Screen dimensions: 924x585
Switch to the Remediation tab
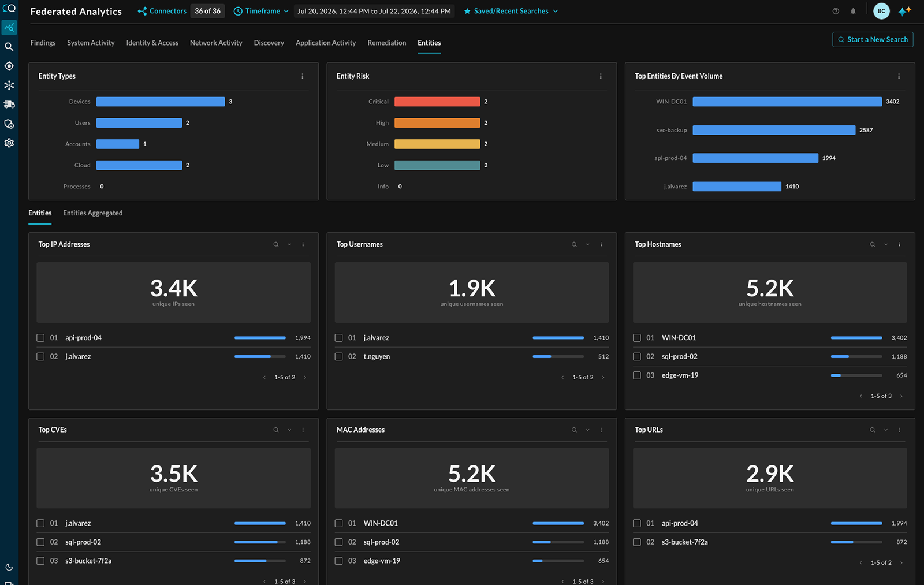tap(387, 43)
